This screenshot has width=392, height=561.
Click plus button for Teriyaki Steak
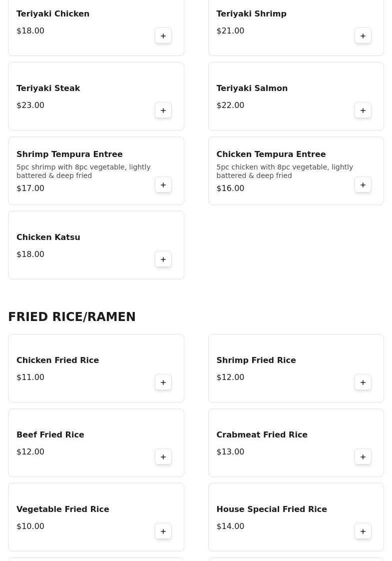[163, 110]
